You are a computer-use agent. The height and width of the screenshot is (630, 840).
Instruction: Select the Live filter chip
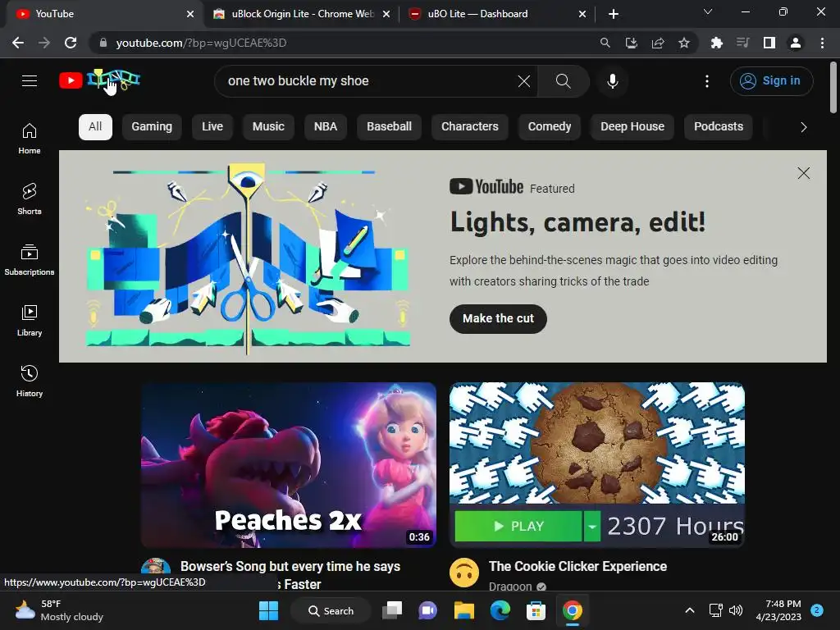[x=212, y=127]
